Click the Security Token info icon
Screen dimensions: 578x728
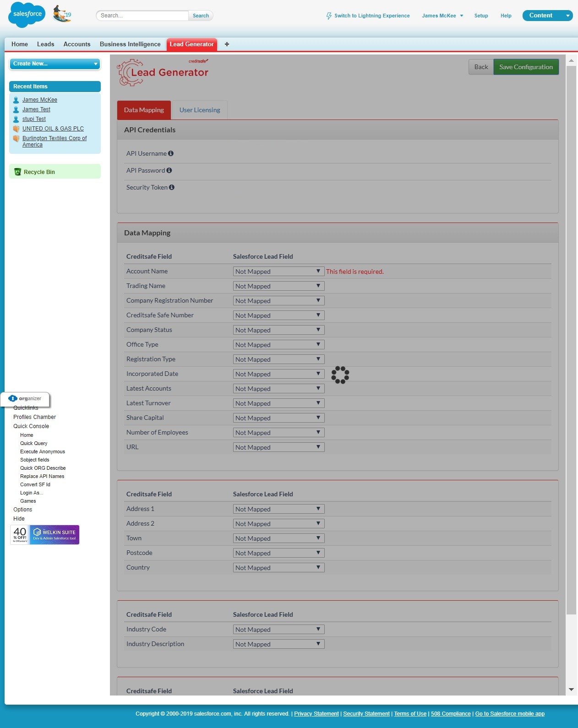click(x=172, y=187)
